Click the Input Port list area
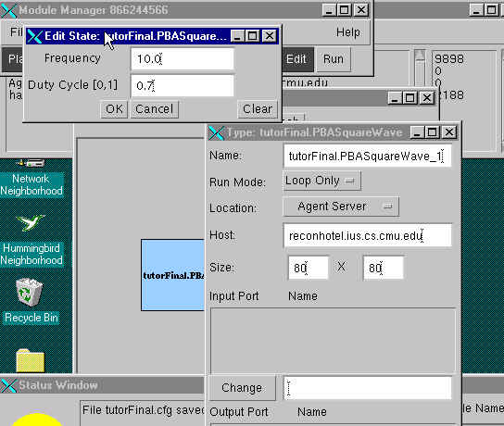Screen dimensions: 504x426 (333, 341)
